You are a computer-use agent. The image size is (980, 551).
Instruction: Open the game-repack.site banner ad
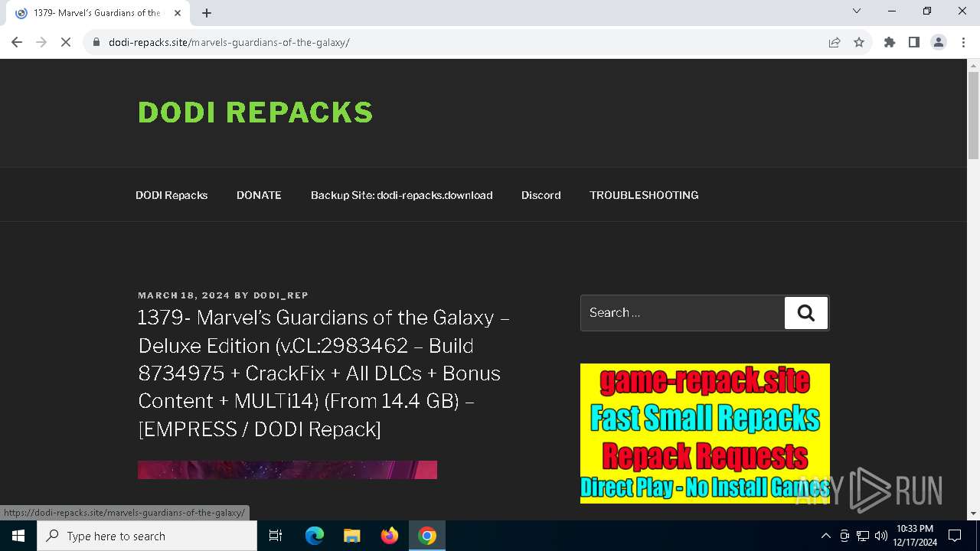(705, 433)
